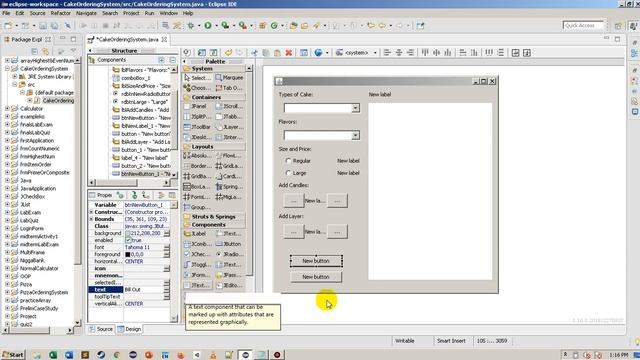Click the Run green play icon

(x=208, y=25)
